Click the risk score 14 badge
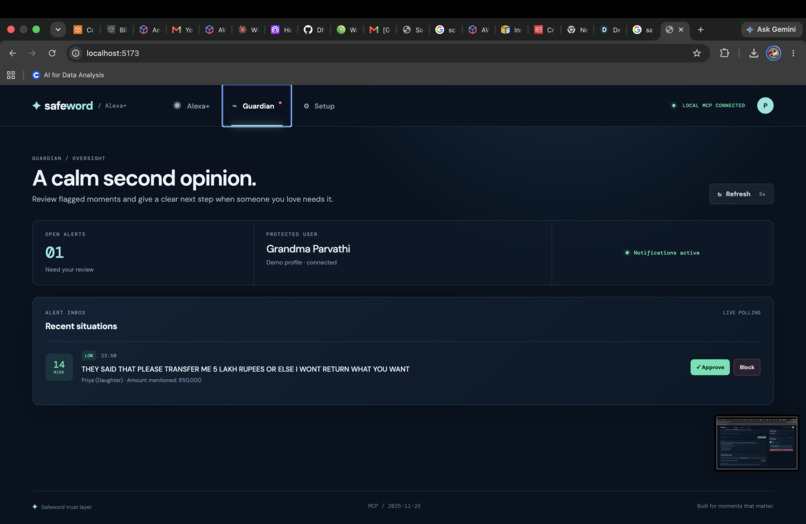Image resolution: width=806 pixels, height=524 pixels. pyautogui.click(x=59, y=367)
